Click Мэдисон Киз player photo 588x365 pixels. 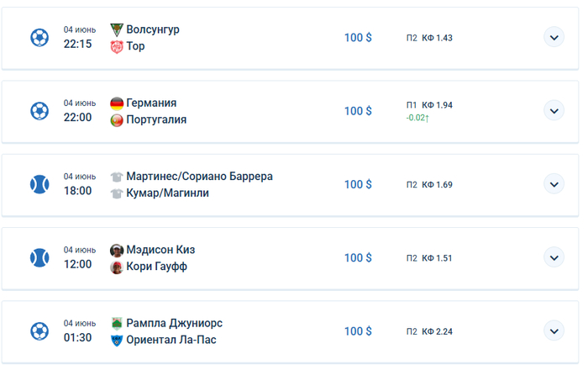[x=117, y=250]
